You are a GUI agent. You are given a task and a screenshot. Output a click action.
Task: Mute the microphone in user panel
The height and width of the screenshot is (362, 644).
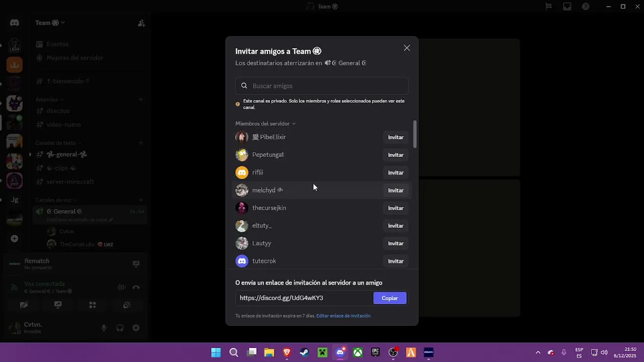tap(104, 328)
